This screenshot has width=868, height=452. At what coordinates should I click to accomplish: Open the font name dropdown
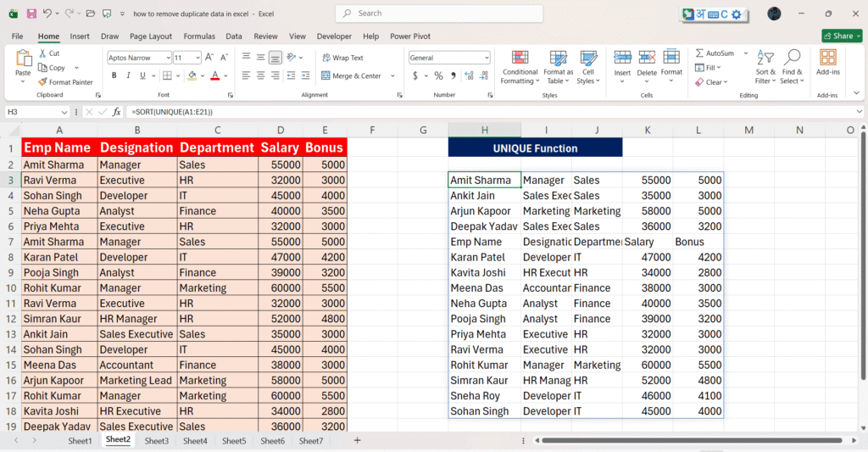168,58
